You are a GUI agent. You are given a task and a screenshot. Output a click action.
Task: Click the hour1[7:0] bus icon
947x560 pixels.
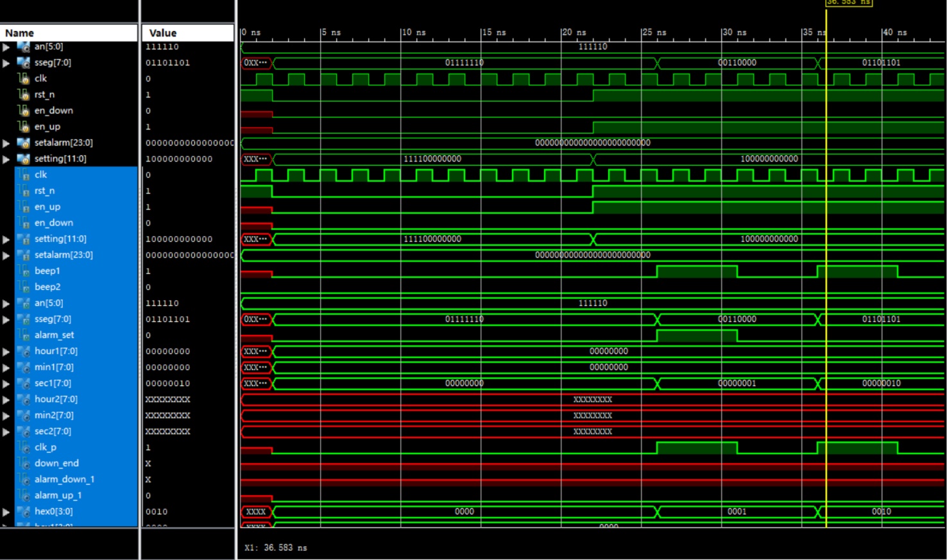(24, 352)
